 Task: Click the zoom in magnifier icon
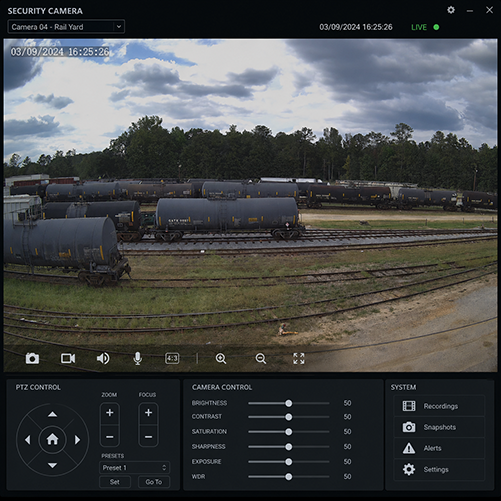tap(221, 359)
